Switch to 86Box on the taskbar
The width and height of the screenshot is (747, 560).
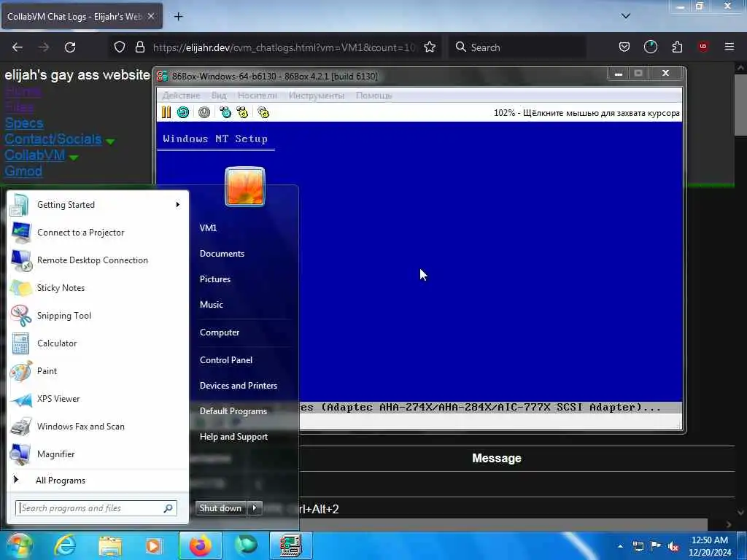click(x=290, y=545)
